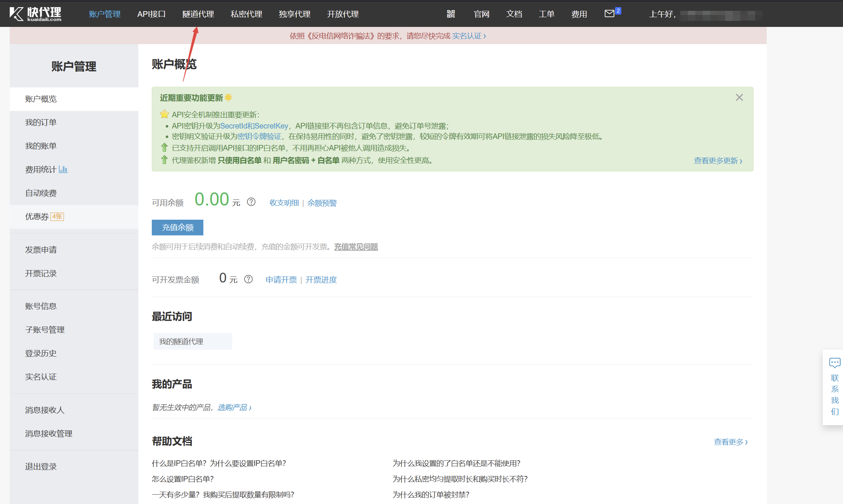The image size is (843, 504).
Task: Open 为什么我设置的了白名单还是不能使用 article
Action: [456, 463]
